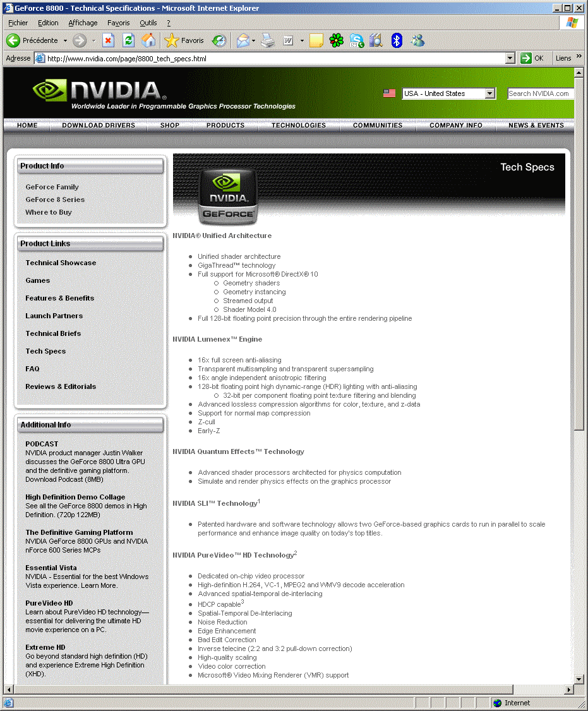Open the Mail envelope icon
Screen dimensions: 588x711
243,40
